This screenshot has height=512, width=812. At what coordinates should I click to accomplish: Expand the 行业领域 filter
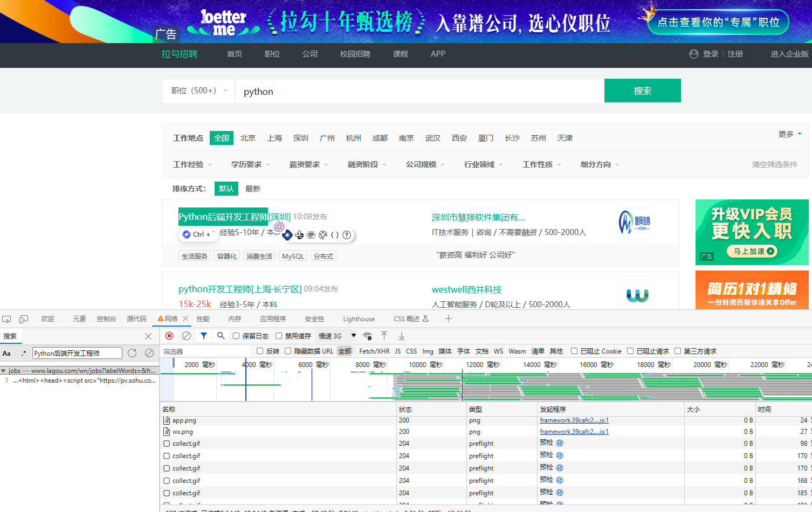pos(484,164)
